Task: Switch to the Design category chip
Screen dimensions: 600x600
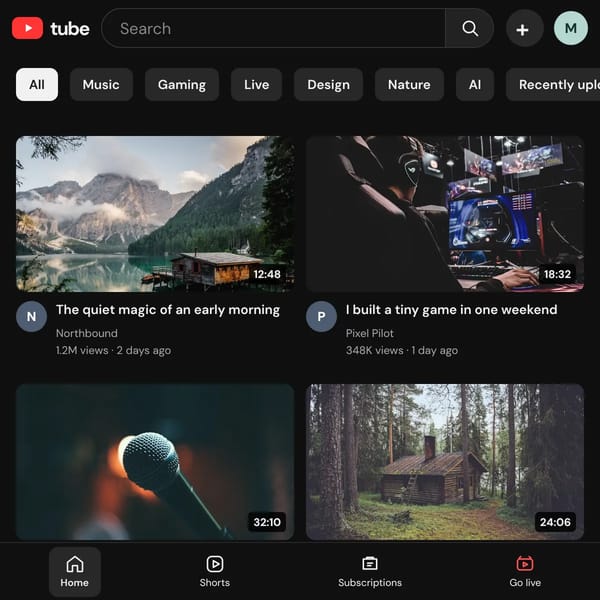Action: click(x=328, y=85)
